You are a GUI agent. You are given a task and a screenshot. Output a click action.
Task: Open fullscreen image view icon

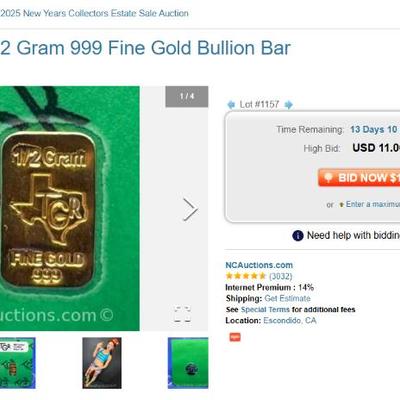click(183, 314)
